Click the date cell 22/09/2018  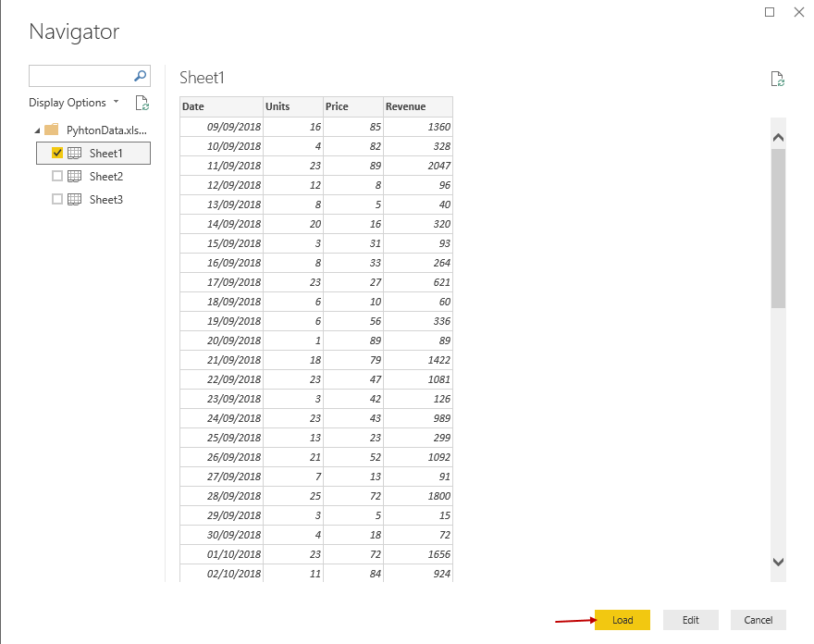[222, 379]
